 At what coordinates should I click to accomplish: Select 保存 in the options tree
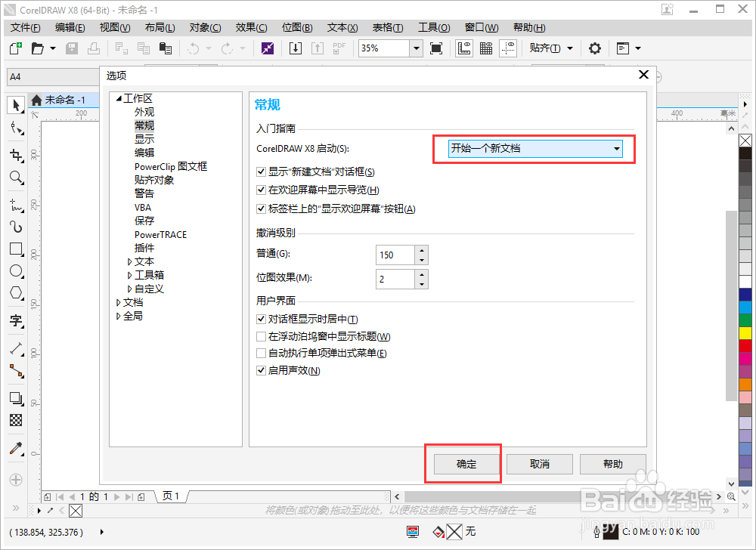click(144, 221)
